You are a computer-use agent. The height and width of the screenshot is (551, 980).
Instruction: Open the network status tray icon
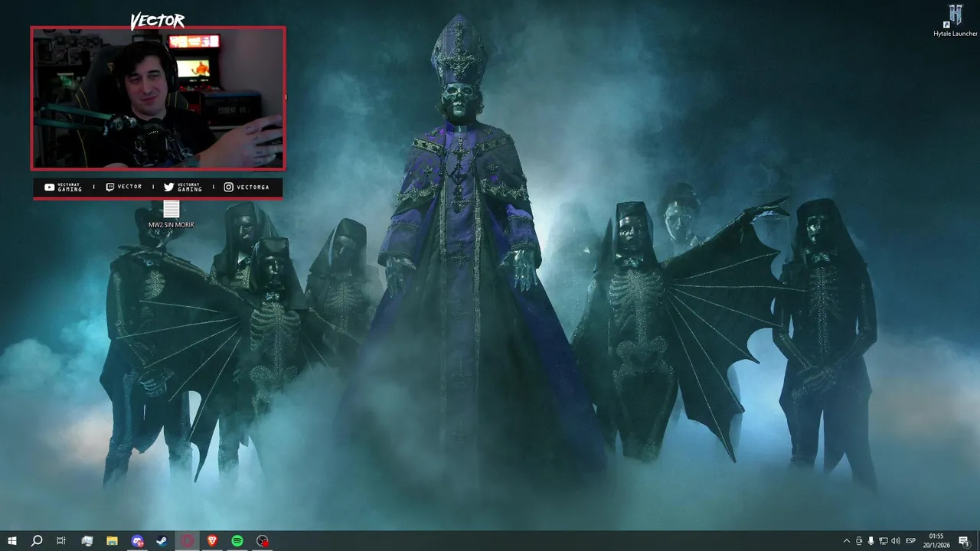884,541
